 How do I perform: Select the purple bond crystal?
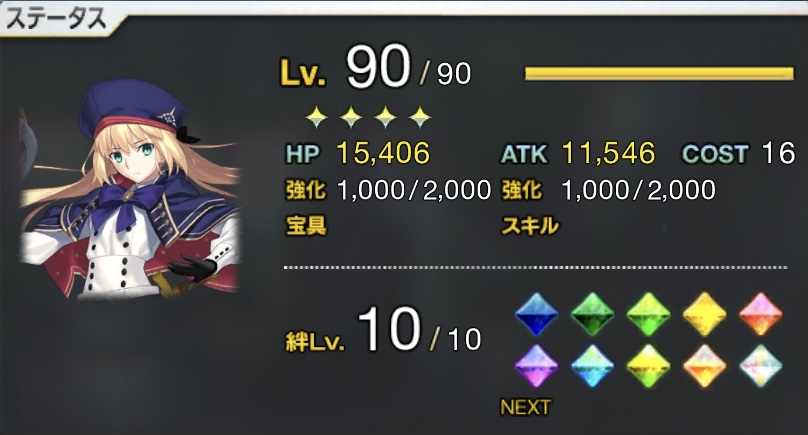(536, 366)
